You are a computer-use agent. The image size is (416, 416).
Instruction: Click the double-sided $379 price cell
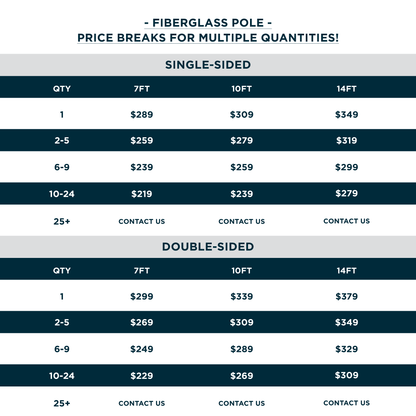click(x=347, y=297)
